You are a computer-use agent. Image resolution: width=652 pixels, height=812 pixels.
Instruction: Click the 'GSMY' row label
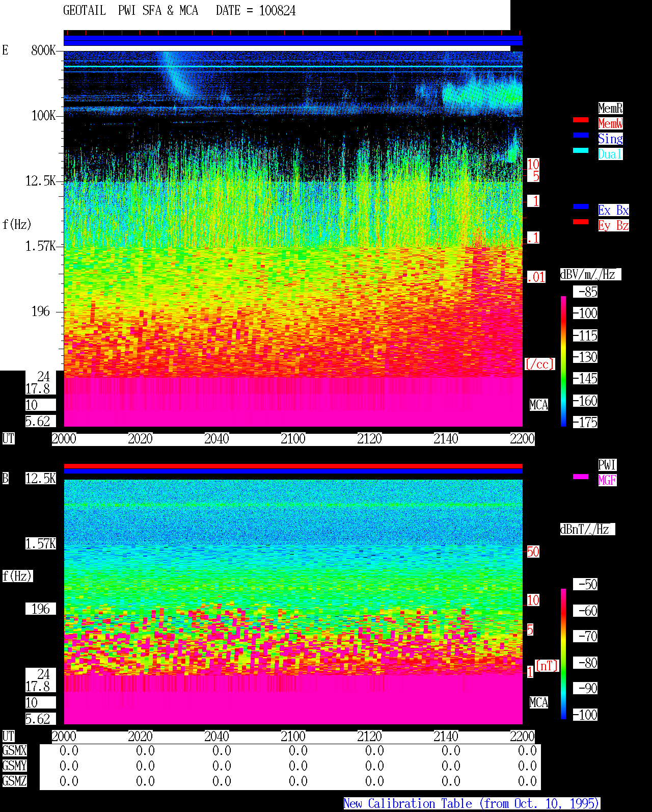pyautogui.click(x=14, y=766)
